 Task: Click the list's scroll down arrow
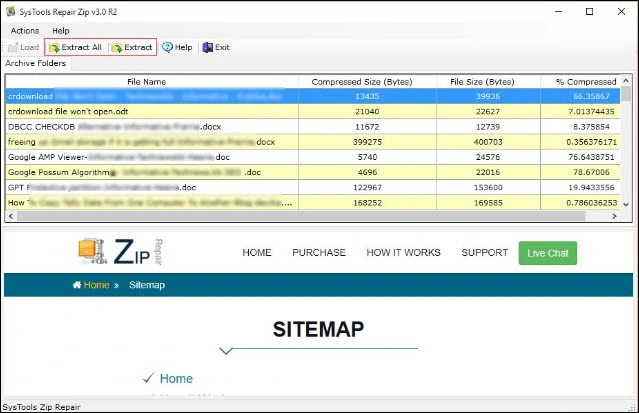click(x=626, y=205)
